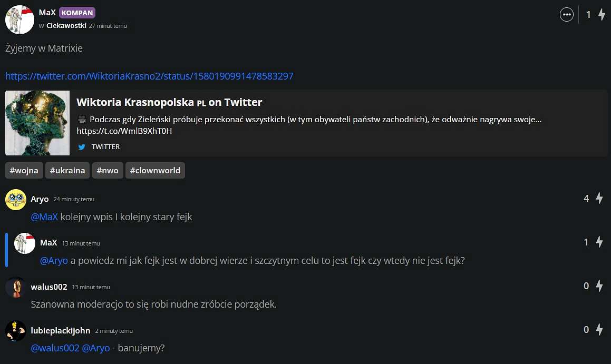The image size is (611, 364).
Task: Click the Wiktoria Krasnopolska preview thumbnail
Action: coord(37,123)
